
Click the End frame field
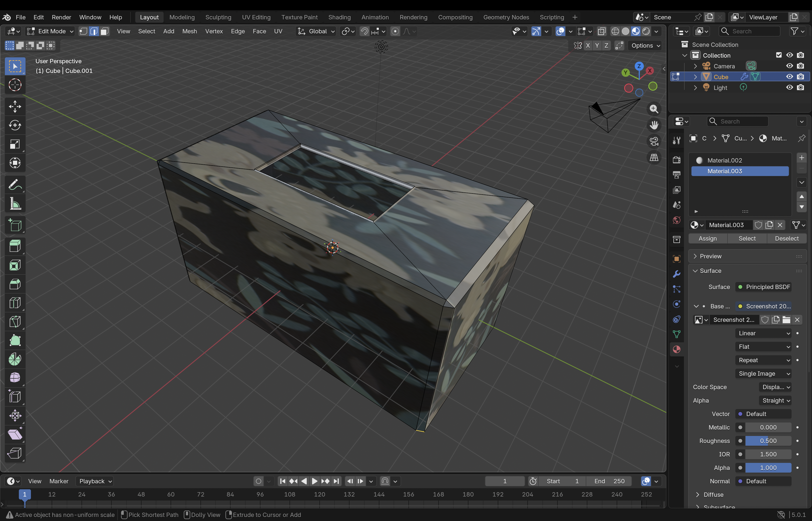tap(609, 481)
